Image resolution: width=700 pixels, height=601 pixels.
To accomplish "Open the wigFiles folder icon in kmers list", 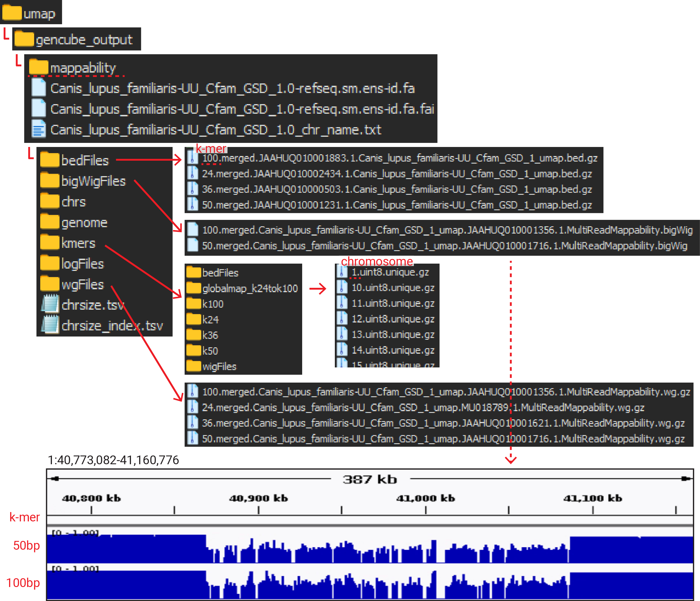I will click(x=194, y=366).
